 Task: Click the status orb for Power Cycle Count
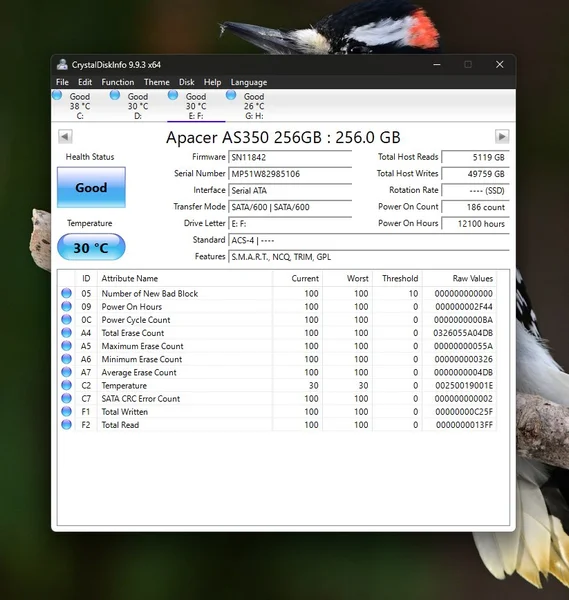(67, 320)
